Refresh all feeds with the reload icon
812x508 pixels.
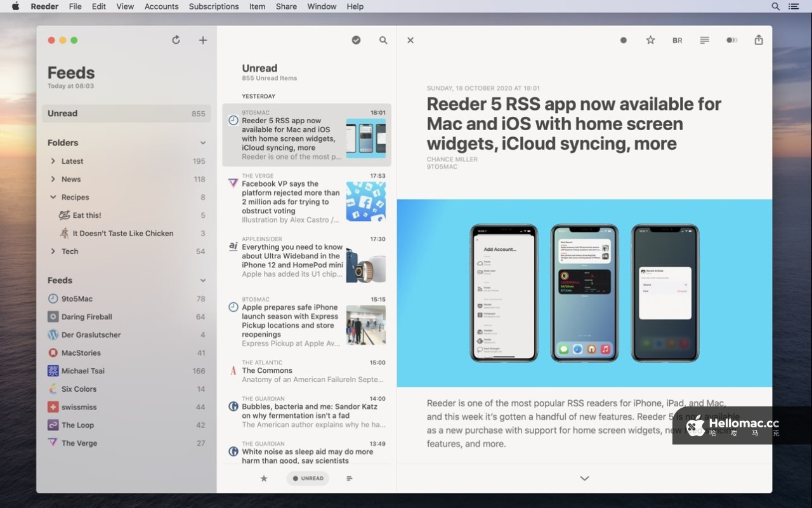tap(176, 40)
